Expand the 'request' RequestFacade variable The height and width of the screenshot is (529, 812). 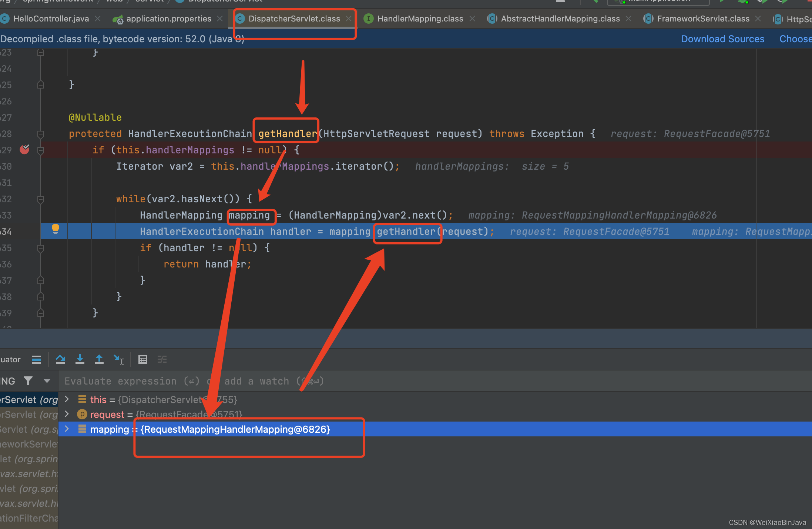coord(67,414)
